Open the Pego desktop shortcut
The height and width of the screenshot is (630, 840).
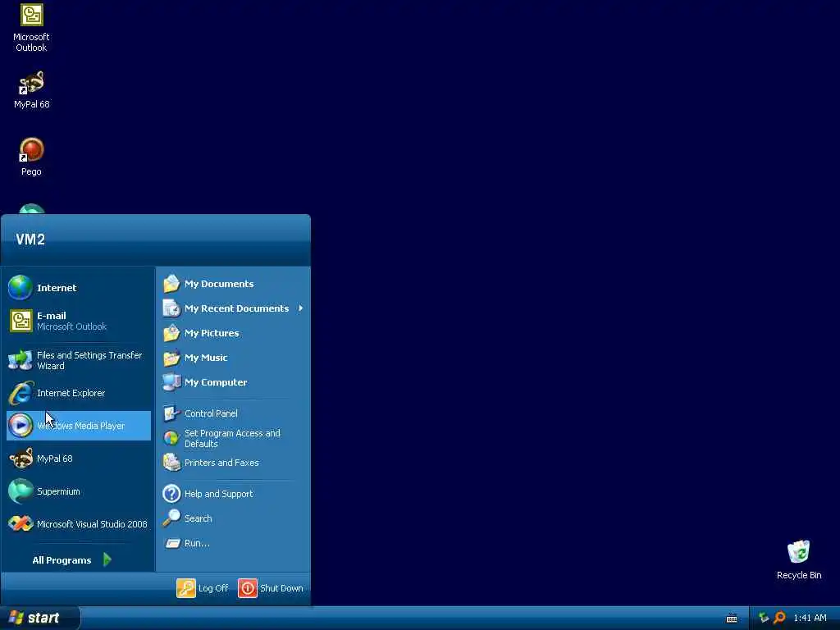[31, 157]
